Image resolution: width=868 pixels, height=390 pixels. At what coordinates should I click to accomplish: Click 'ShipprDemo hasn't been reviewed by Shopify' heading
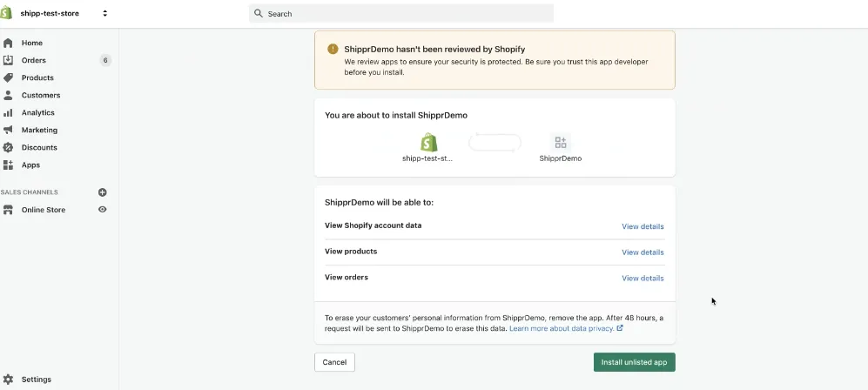434,50
